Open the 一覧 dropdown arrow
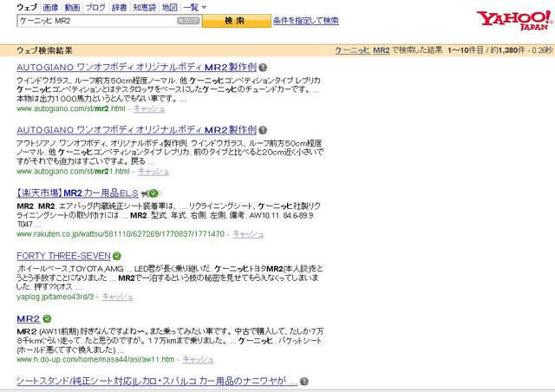 tap(204, 8)
